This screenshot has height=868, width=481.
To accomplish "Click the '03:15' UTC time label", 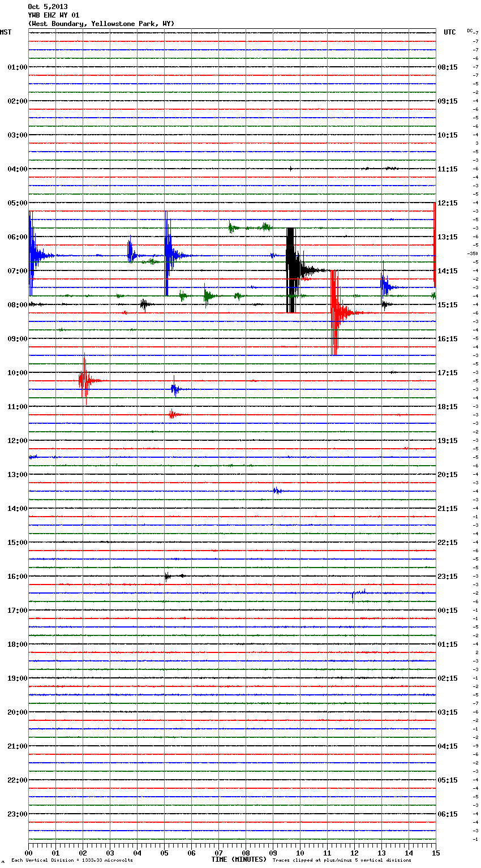I will (448, 712).
